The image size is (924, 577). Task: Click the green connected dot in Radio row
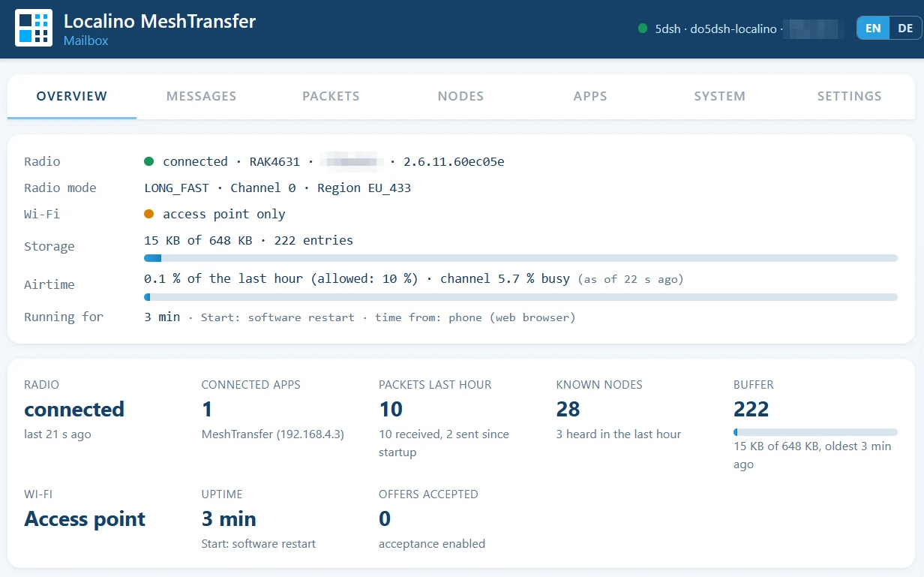[x=148, y=161]
